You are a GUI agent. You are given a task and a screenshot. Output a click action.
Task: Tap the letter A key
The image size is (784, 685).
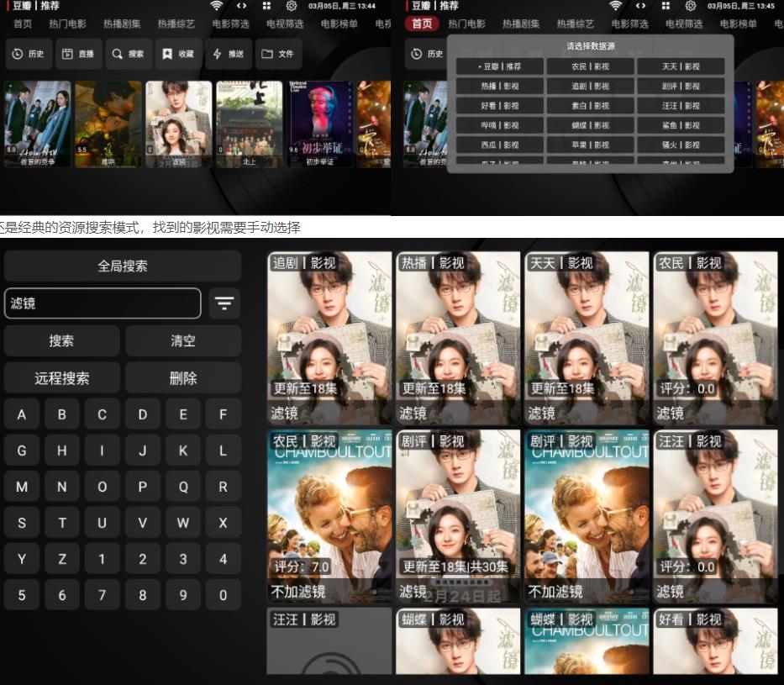(x=22, y=414)
